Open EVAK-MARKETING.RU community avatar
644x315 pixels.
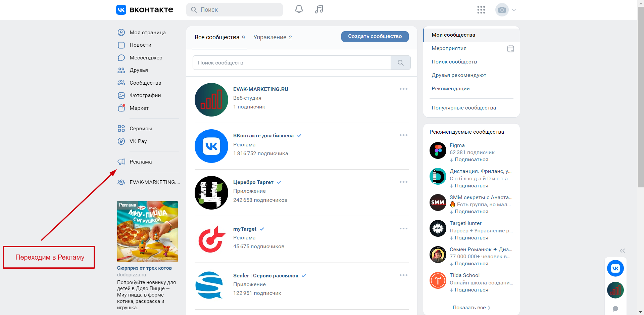pos(211,100)
